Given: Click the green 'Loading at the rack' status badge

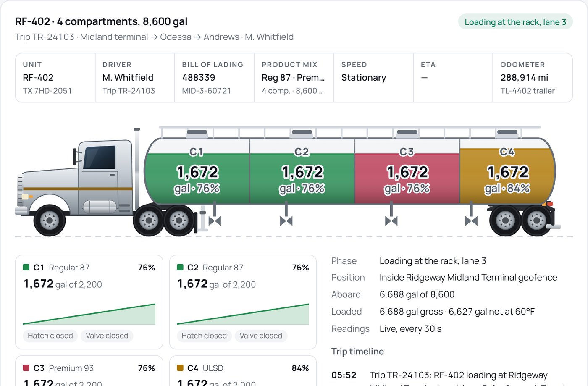Looking at the screenshot, I should 515,22.
